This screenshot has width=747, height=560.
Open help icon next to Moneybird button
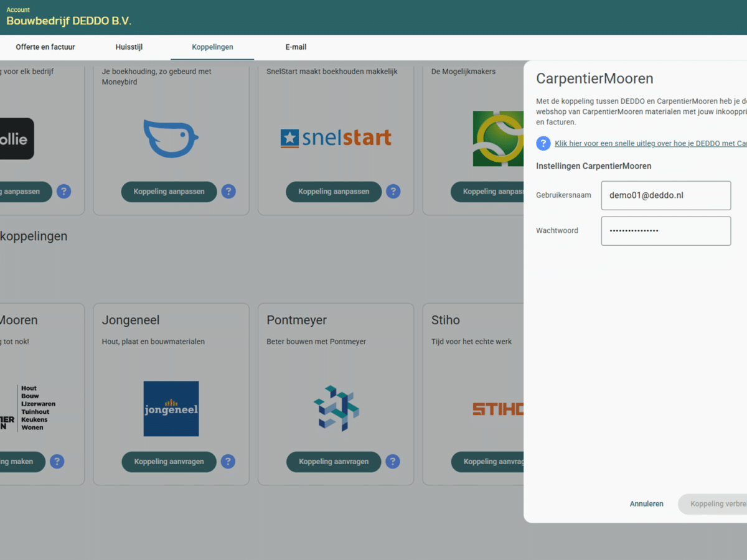tap(228, 192)
